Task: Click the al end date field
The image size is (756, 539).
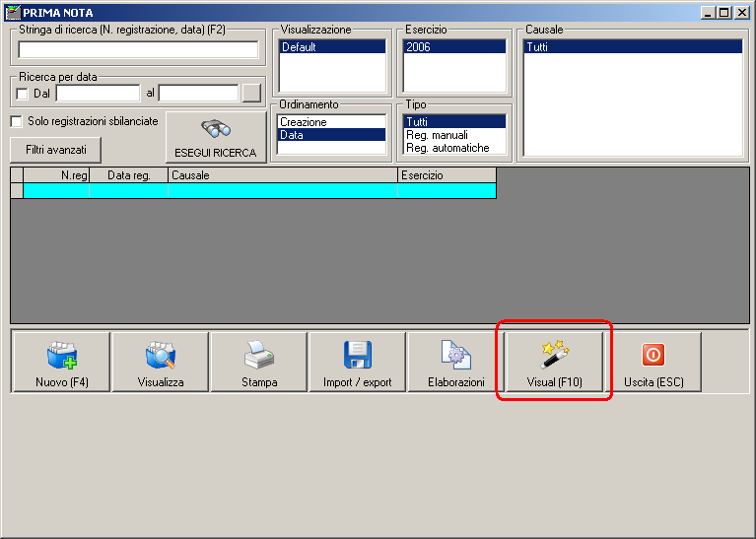Action: coord(199,93)
